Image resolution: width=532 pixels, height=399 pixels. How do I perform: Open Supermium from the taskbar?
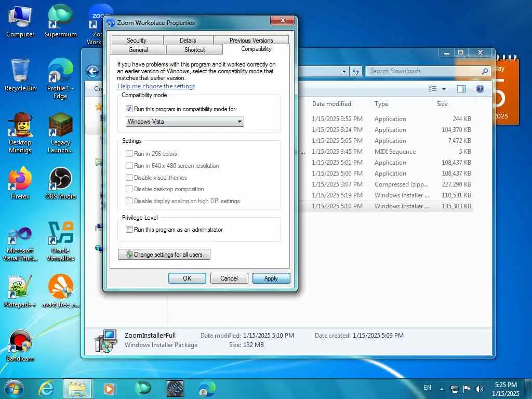[143, 389]
